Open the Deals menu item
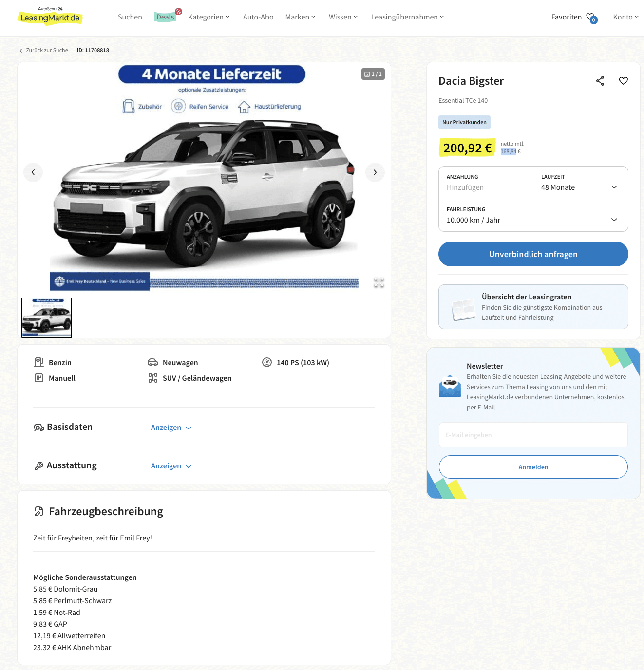The height and width of the screenshot is (670, 644). [x=165, y=17]
